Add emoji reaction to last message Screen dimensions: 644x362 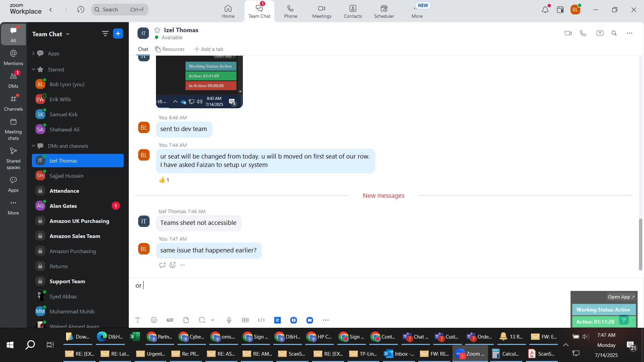tap(172, 265)
